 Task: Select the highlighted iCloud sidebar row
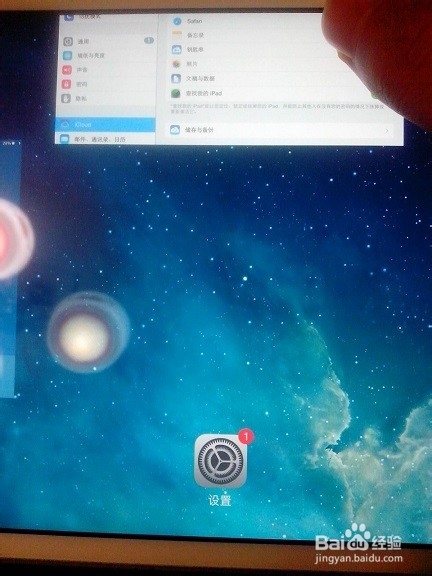[105, 125]
